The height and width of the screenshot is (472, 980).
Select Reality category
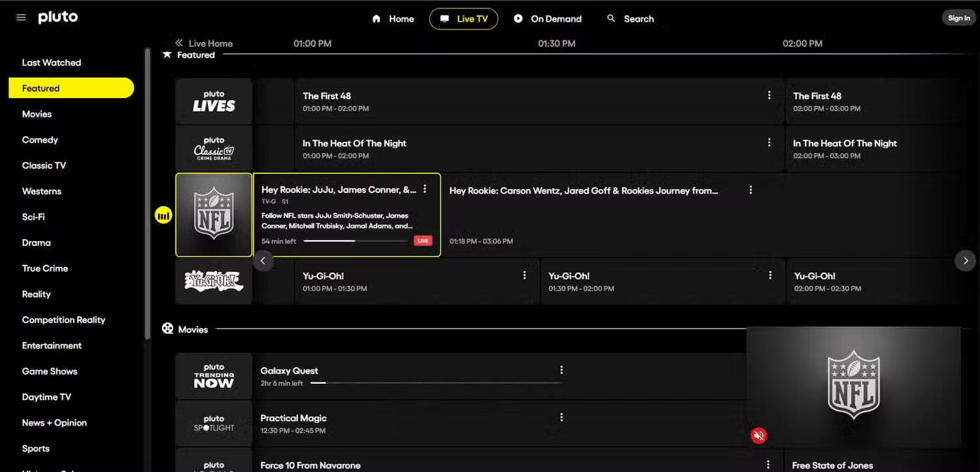pos(36,294)
